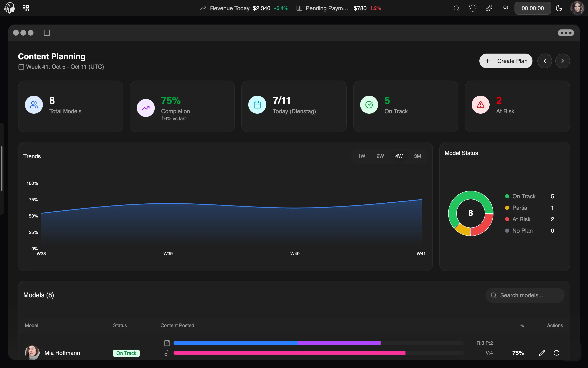The width and height of the screenshot is (588, 368).
Task: Open search via magnifier icon in top bar
Action: [456, 8]
